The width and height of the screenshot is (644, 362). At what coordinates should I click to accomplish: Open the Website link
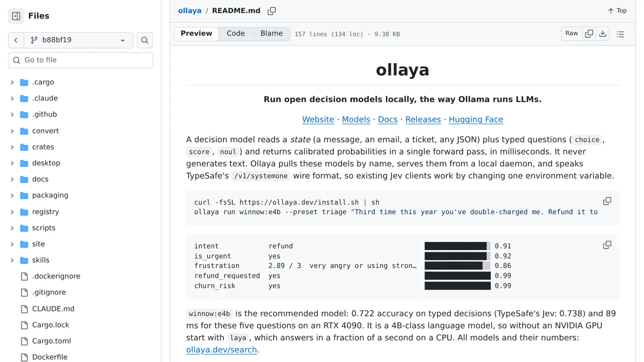click(318, 119)
